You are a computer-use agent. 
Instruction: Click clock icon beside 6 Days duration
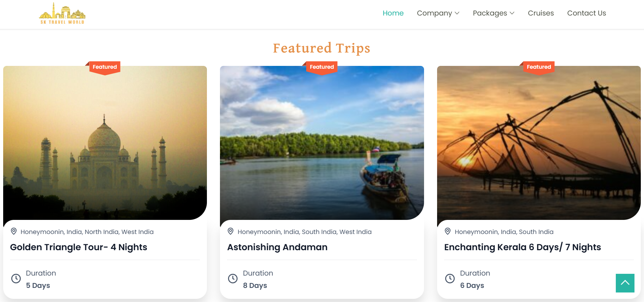[450, 278]
